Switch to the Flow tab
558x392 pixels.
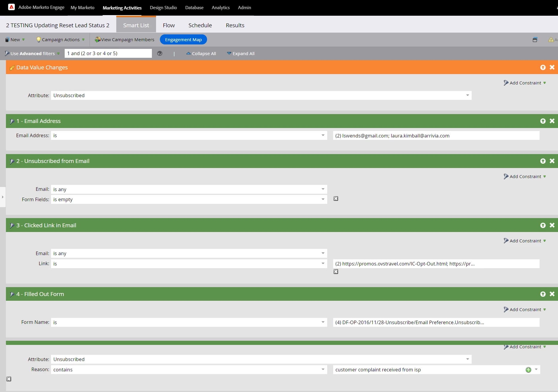pos(169,25)
